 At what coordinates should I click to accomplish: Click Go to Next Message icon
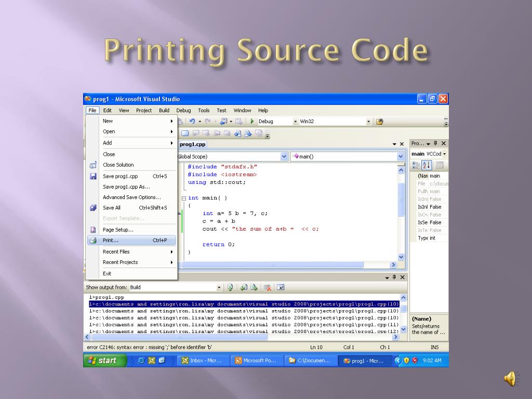point(254,287)
